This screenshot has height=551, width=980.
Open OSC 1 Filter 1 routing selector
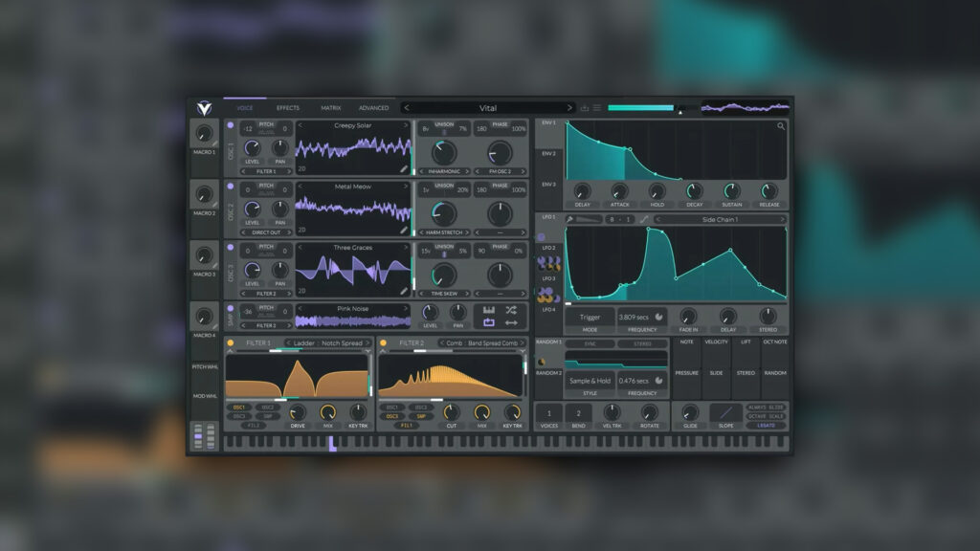click(266, 171)
